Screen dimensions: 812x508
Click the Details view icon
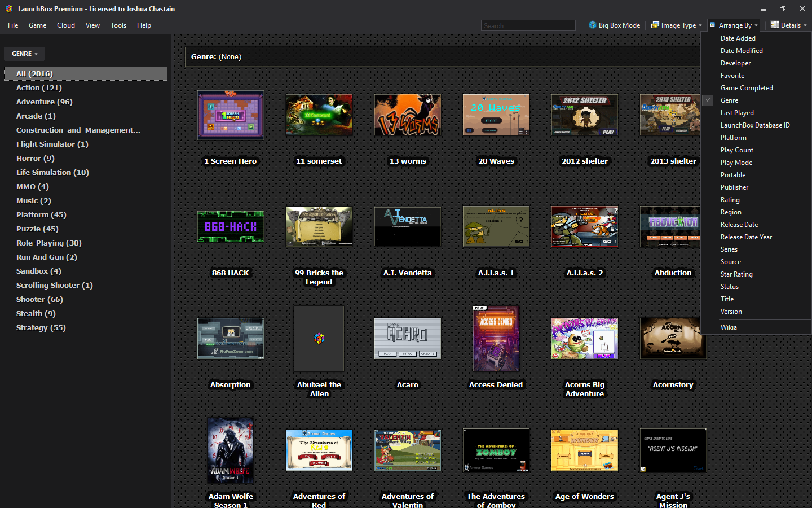click(775, 25)
